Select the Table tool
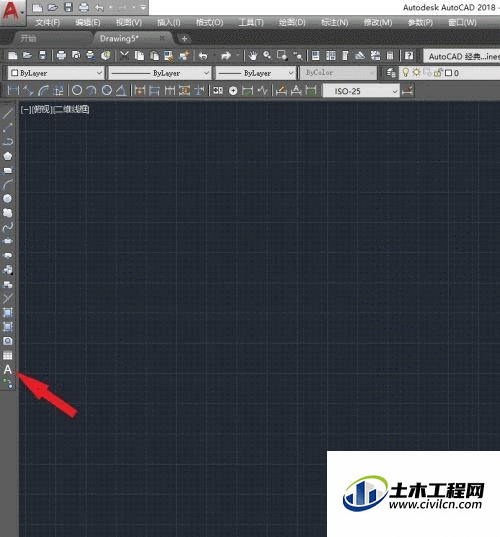 click(8, 355)
